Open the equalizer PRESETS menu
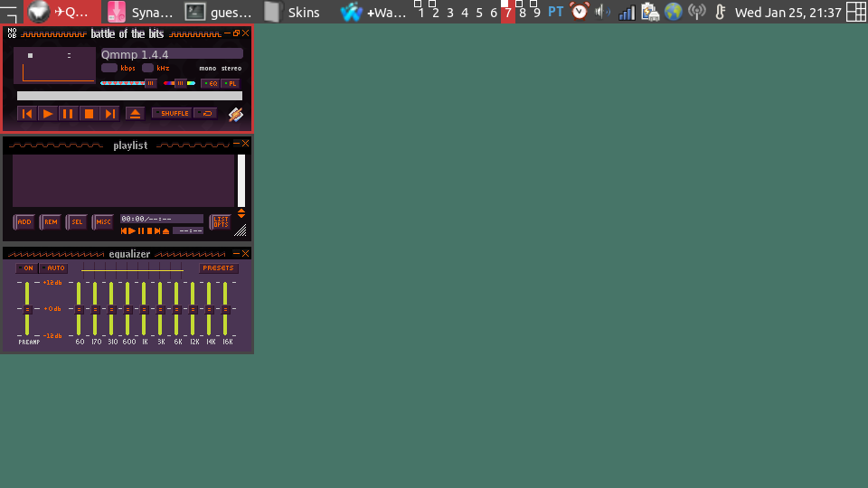Image resolution: width=868 pixels, height=488 pixels. click(218, 267)
